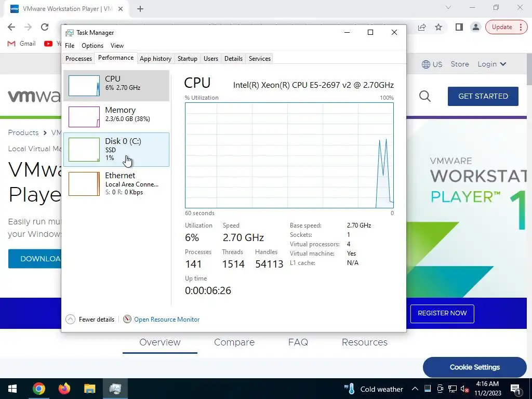Click the browser page vertical scrollbar
Viewport: 532px width, 399px height.
[x=529, y=70]
